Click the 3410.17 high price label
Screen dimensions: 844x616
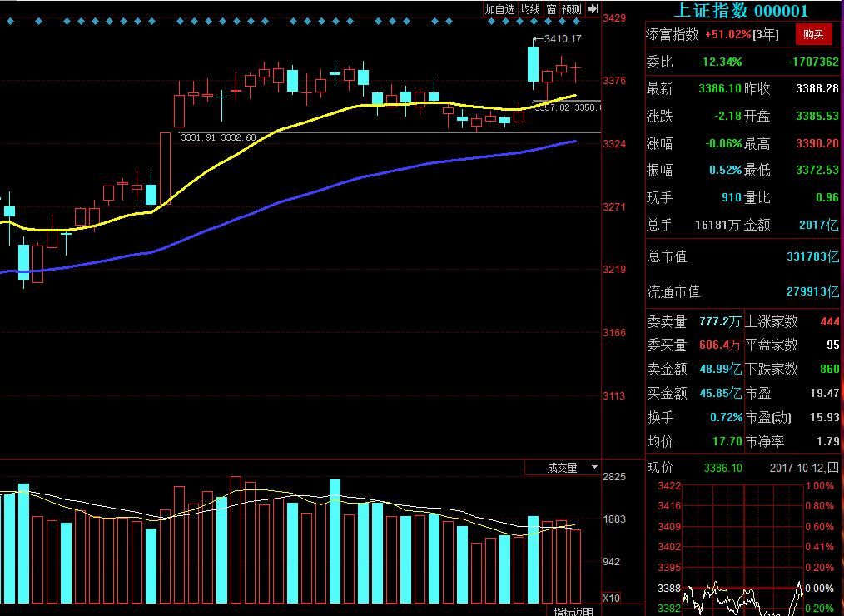pos(563,39)
